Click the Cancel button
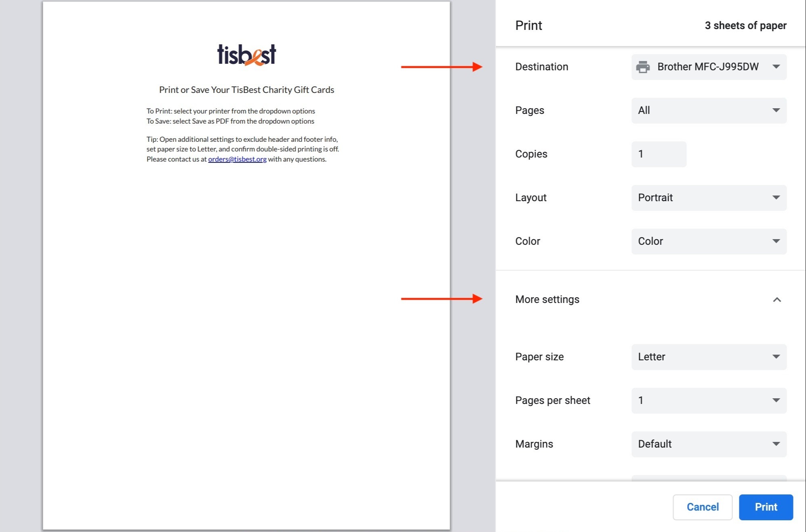Viewport: 806px width, 532px height. click(703, 507)
